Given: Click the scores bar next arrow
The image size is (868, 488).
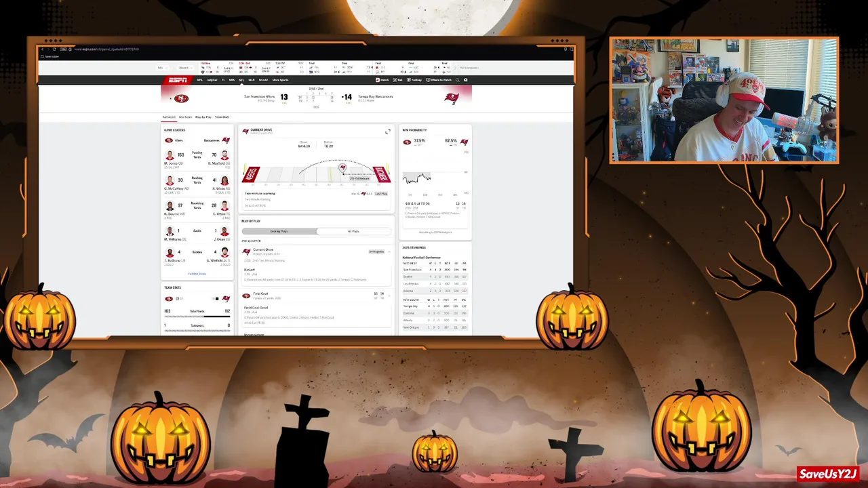Looking at the screenshot, I should coord(456,68).
